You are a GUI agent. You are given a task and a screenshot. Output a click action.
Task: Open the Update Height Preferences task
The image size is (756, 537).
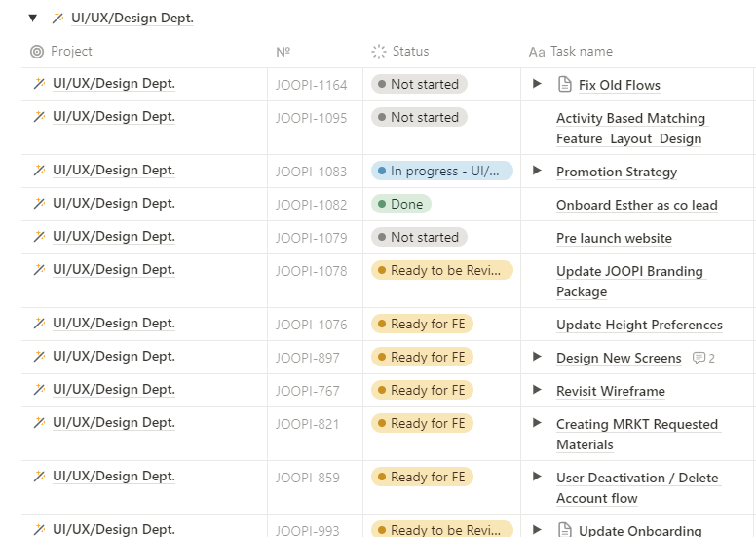pyautogui.click(x=639, y=325)
